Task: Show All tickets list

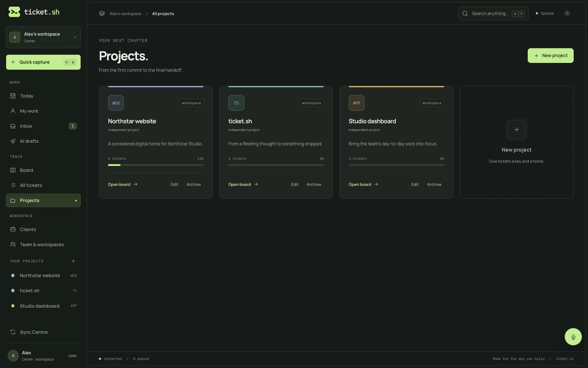Action: click(x=43, y=185)
